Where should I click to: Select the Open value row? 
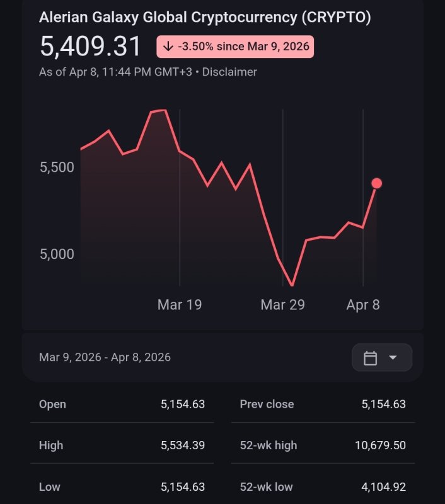tap(122, 404)
